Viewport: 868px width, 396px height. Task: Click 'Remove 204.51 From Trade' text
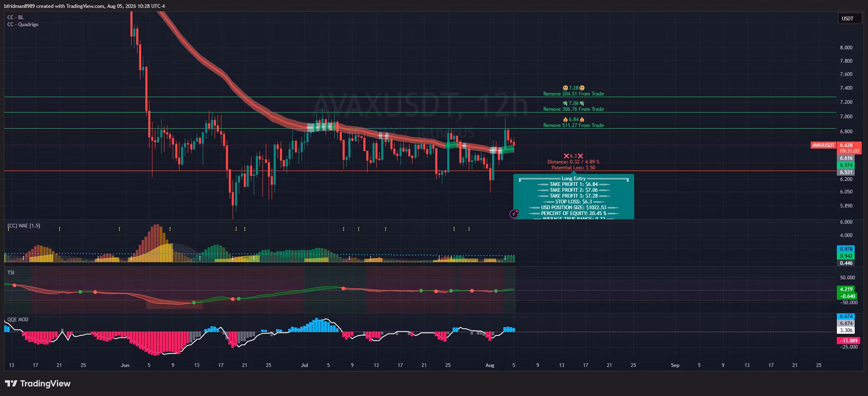tap(574, 94)
